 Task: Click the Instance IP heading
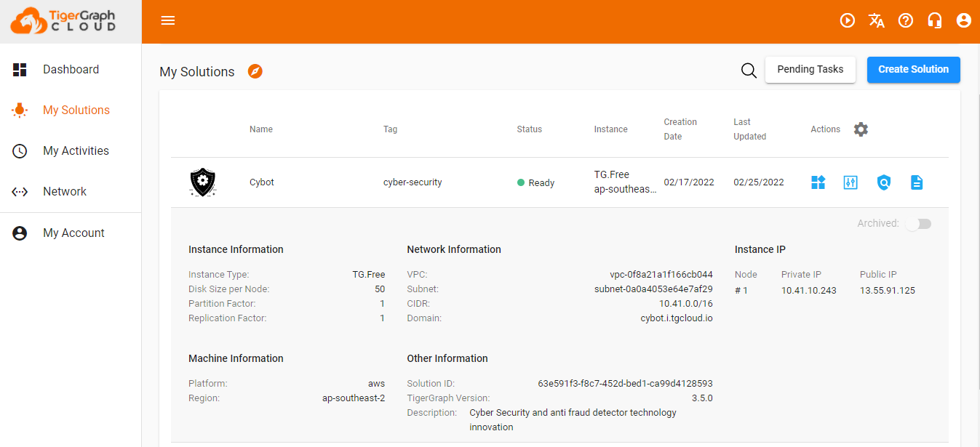[x=760, y=249]
